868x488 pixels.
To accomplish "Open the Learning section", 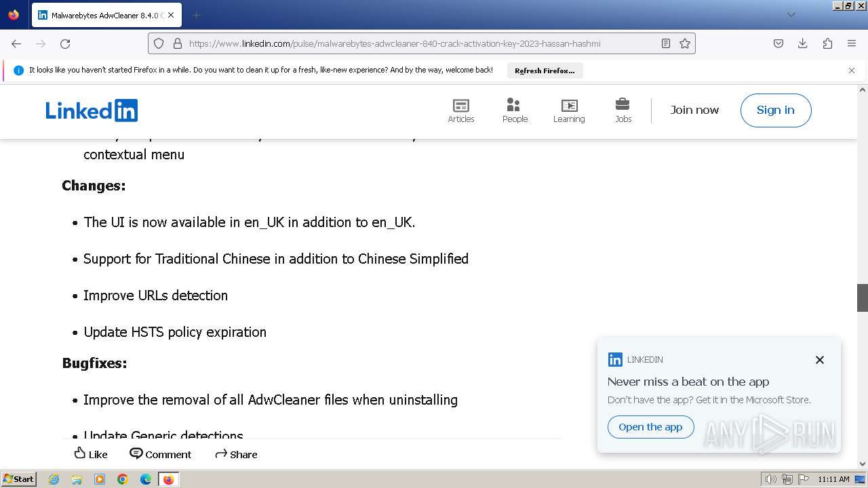I will [x=569, y=110].
